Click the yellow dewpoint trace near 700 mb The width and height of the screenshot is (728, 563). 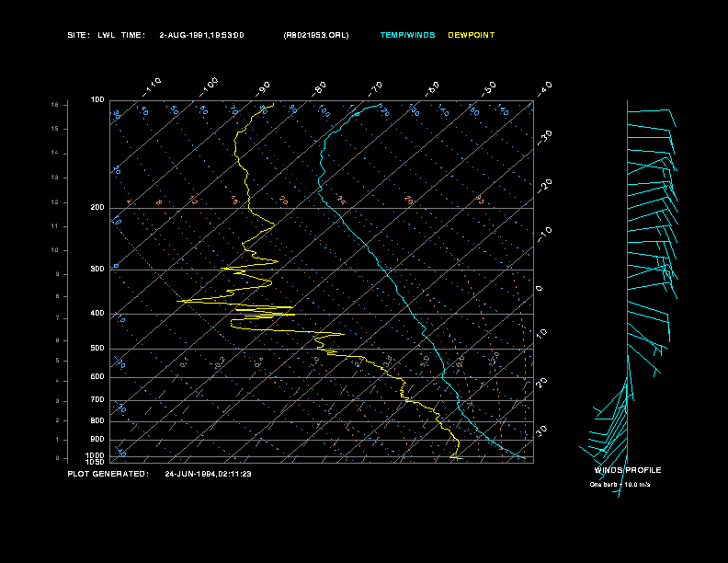click(x=405, y=399)
